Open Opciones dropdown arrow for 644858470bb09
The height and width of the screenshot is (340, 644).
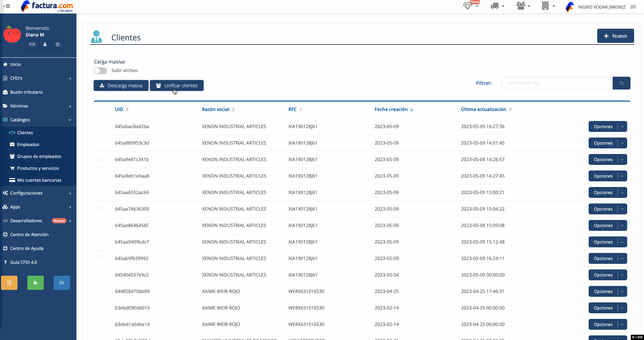click(x=622, y=292)
